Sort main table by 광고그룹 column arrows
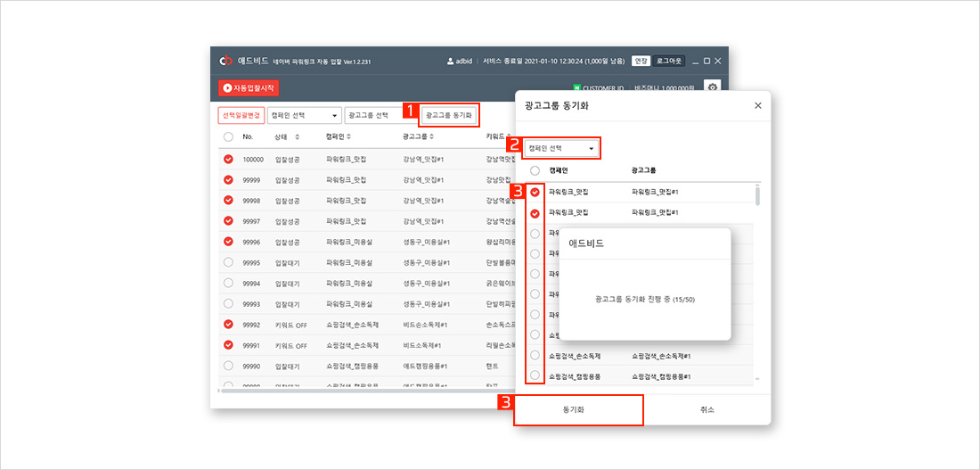 click(431, 136)
